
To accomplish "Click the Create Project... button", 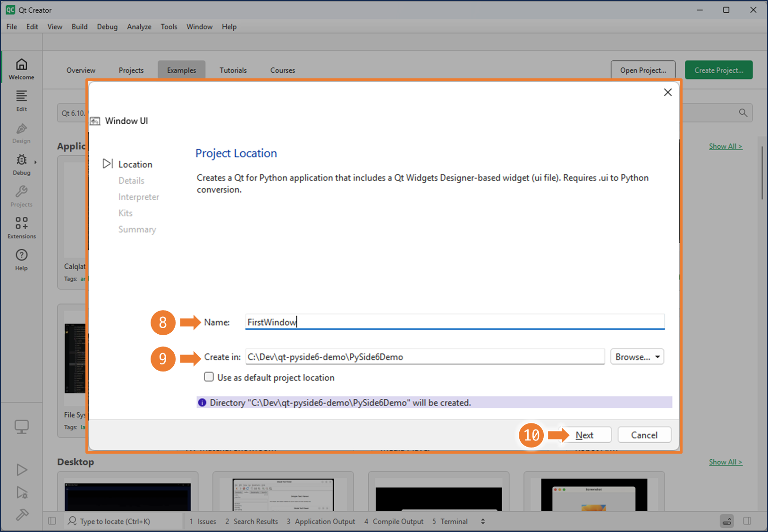I will (718, 70).
